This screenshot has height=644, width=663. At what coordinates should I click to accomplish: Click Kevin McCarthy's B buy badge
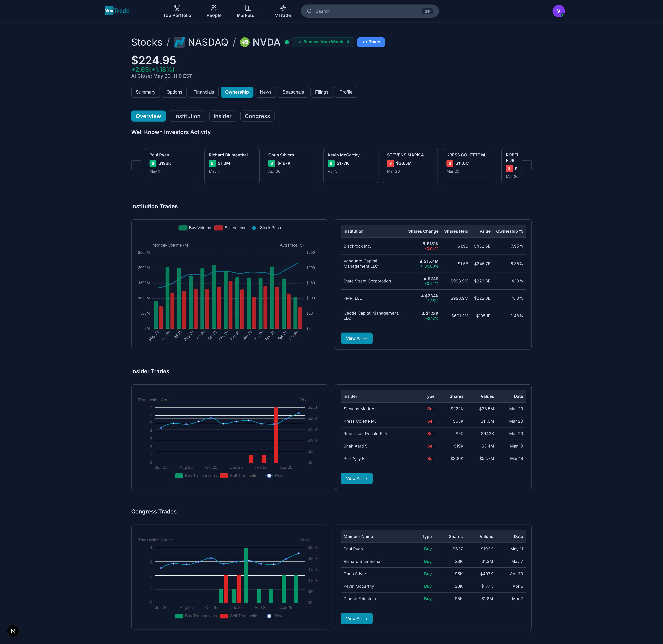pyautogui.click(x=331, y=163)
